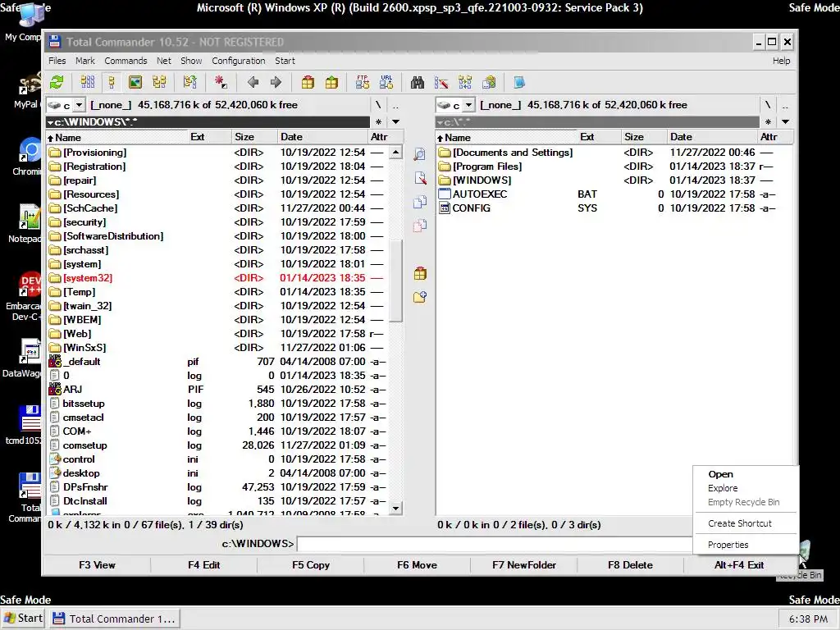The width and height of the screenshot is (840, 630).
Task: Click the synchronize directories icon
Action: click(465, 83)
